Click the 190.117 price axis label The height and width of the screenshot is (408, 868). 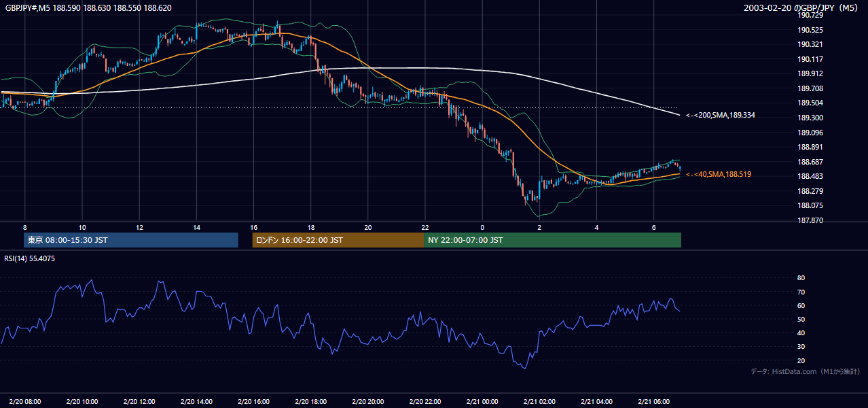809,60
